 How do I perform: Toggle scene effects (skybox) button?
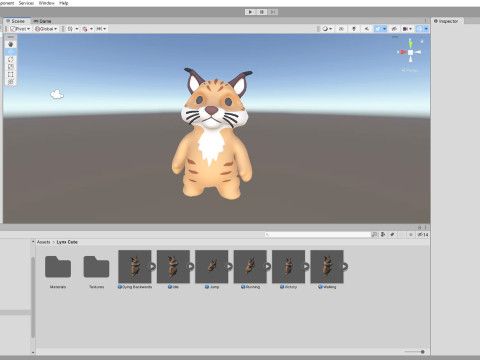(x=378, y=29)
